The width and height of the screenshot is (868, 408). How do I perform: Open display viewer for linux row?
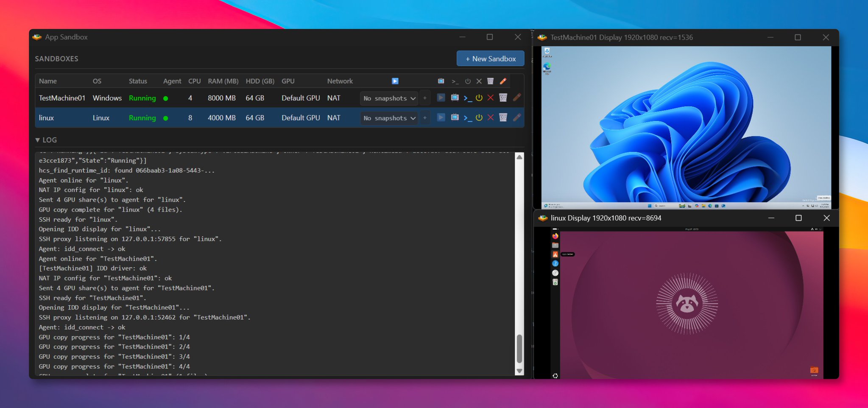(455, 117)
